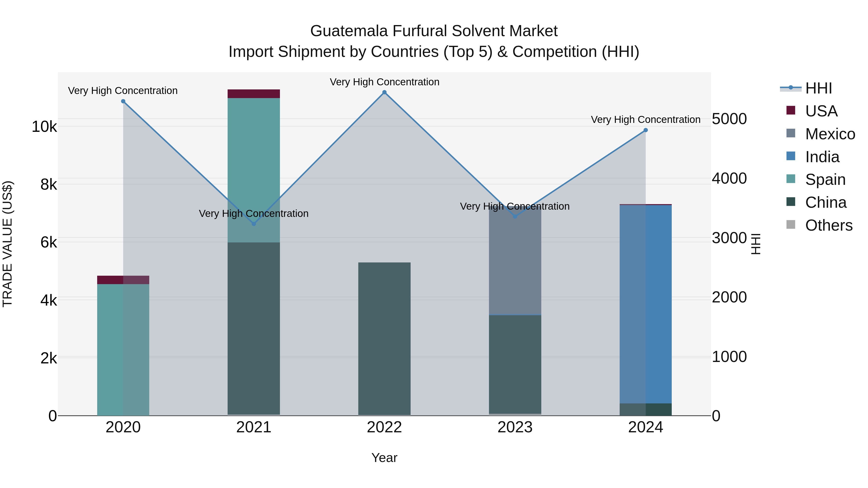This screenshot has height=488, width=868.
Task: Click the 2024 x-axis label
Action: 646,427
